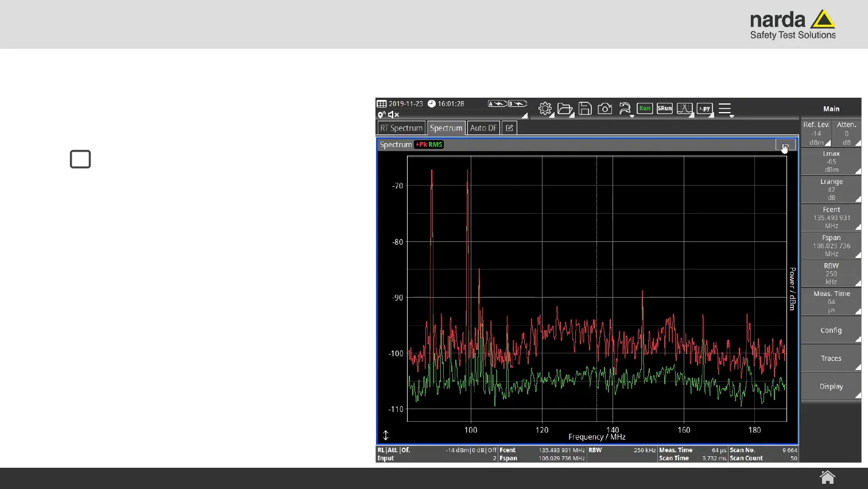Click the save floppy disk icon
Screen dimensions: 868x489
click(x=585, y=109)
